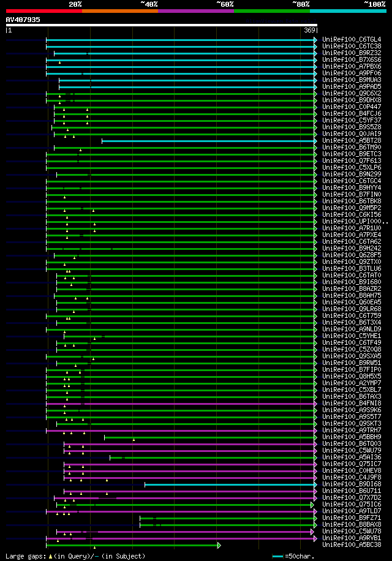Select label UniRef100_B9FZ71
This screenshot has height=561, width=392.
pyautogui.click(x=352, y=518)
